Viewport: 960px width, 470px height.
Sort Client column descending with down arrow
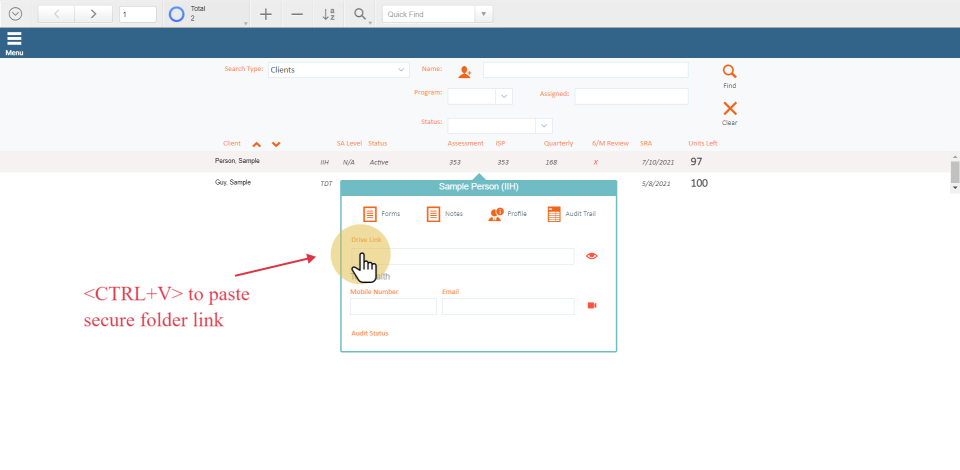click(x=276, y=144)
